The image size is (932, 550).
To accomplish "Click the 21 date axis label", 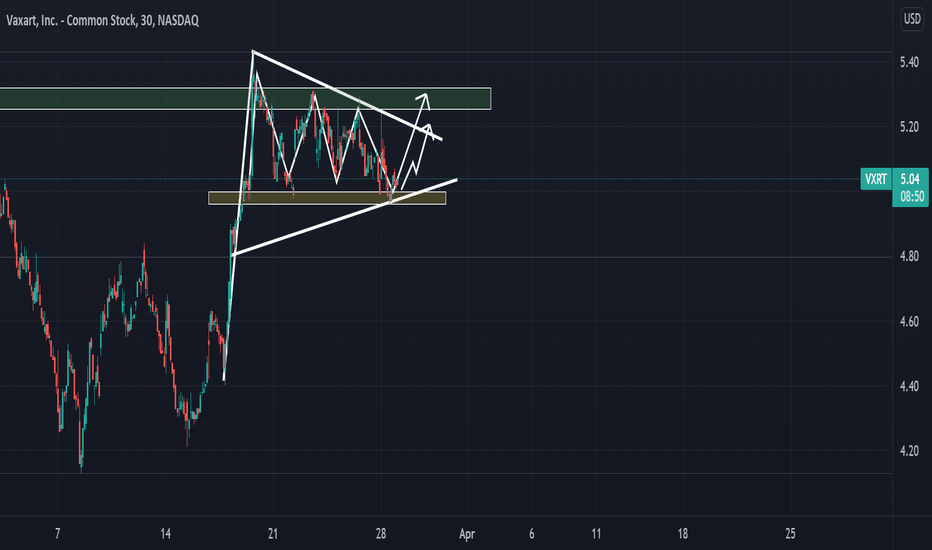I will pyautogui.click(x=273, y=533).
